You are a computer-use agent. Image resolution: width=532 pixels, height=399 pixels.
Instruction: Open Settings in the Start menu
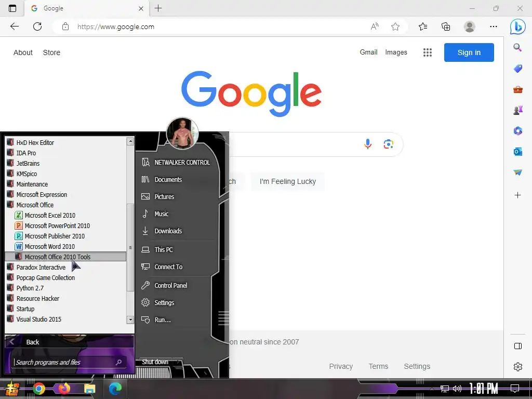[x=158, y=303]
